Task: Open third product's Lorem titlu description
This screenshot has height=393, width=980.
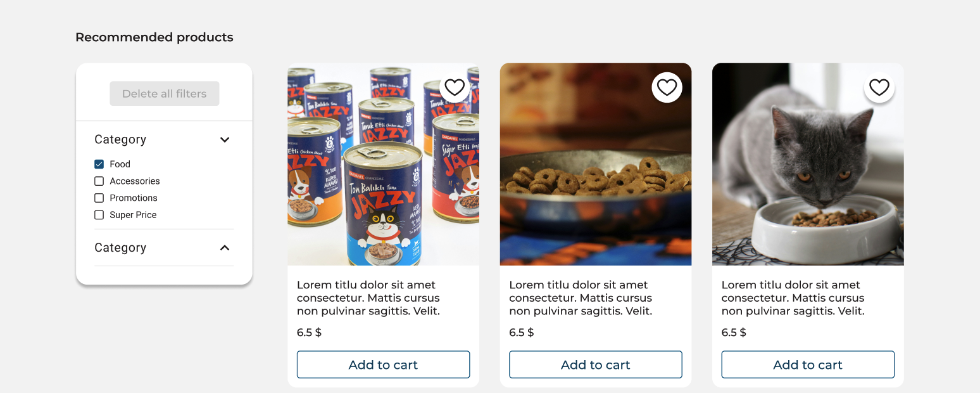Action: click(793, 298)
